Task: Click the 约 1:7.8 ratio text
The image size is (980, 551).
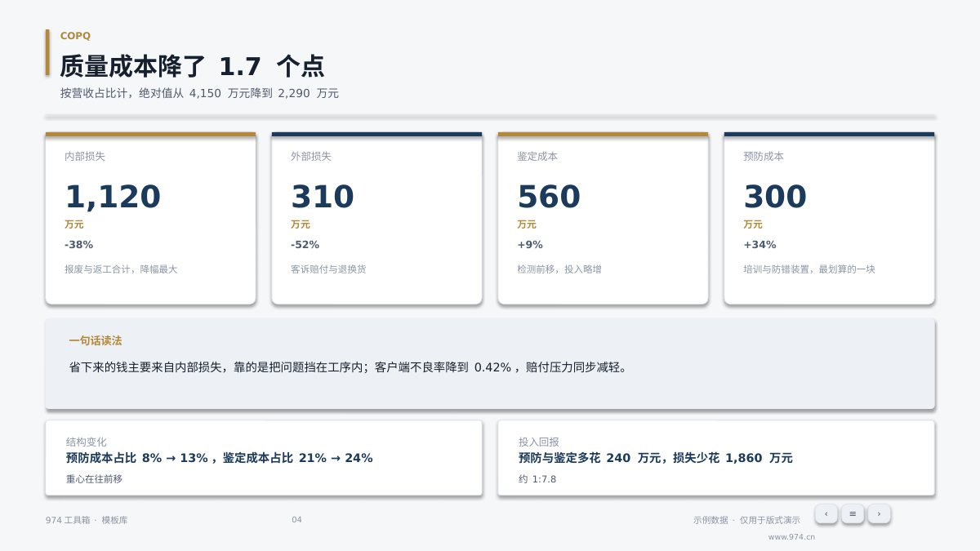Action: (x=537, y=479)
